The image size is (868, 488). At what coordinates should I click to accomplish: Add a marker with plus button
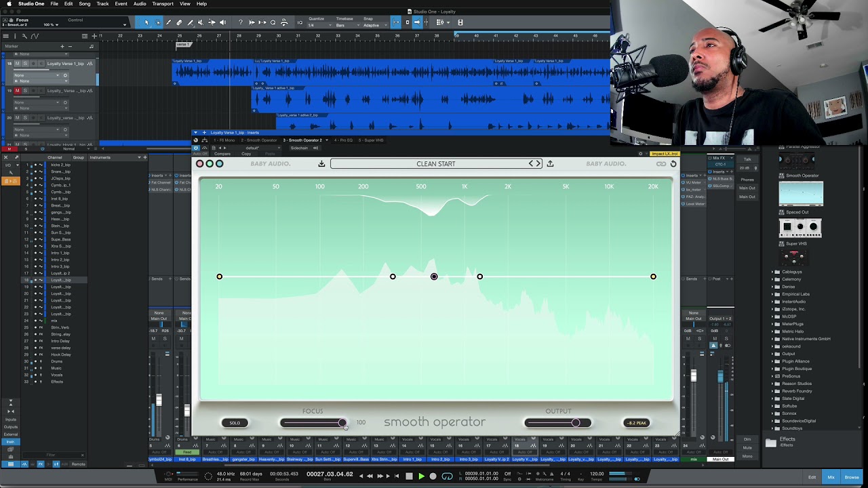[62, 47]
